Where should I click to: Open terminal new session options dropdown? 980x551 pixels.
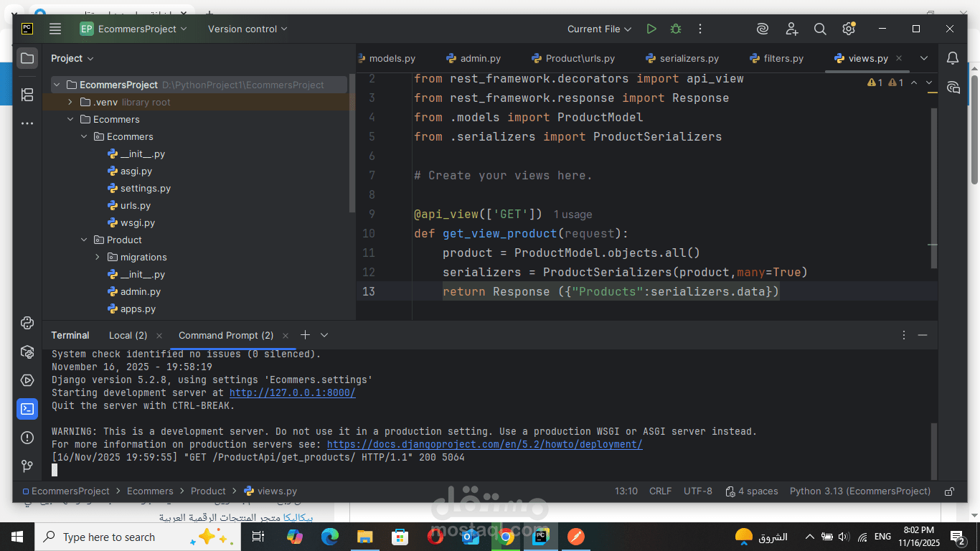point(324,335)
